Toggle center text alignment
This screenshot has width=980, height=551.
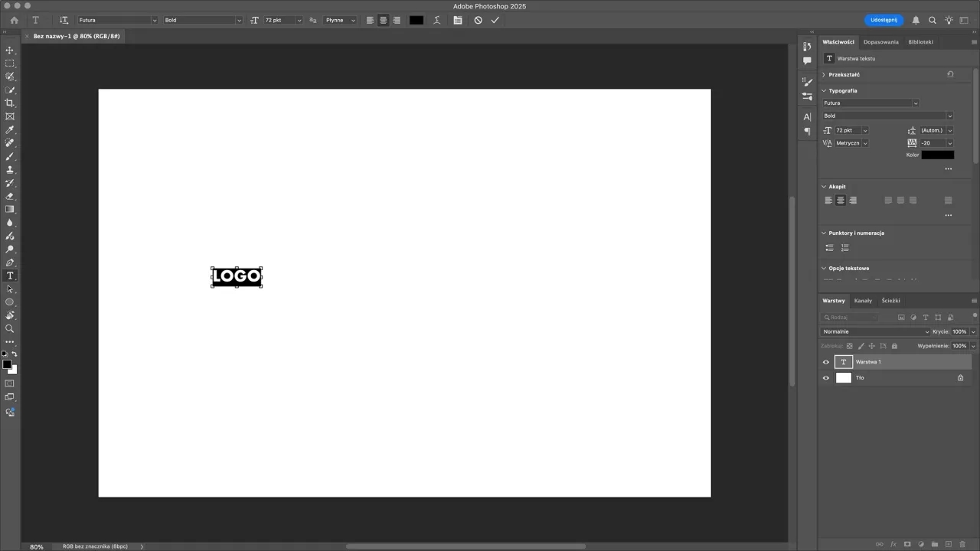(x=840, y=200)
